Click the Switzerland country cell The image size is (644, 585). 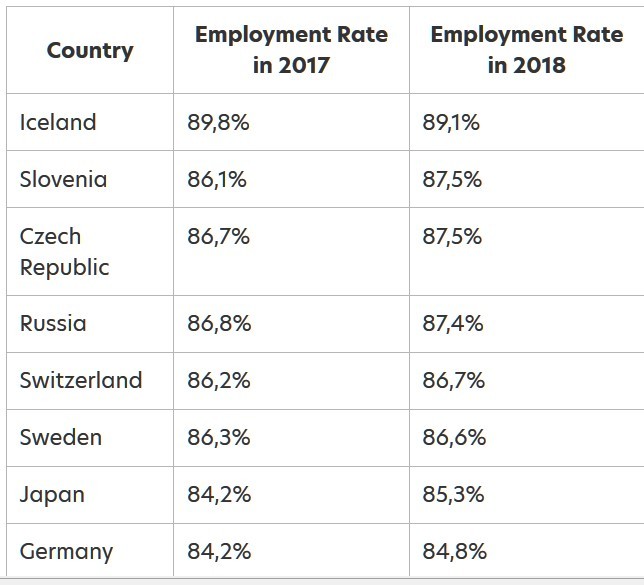coord(81,381)
